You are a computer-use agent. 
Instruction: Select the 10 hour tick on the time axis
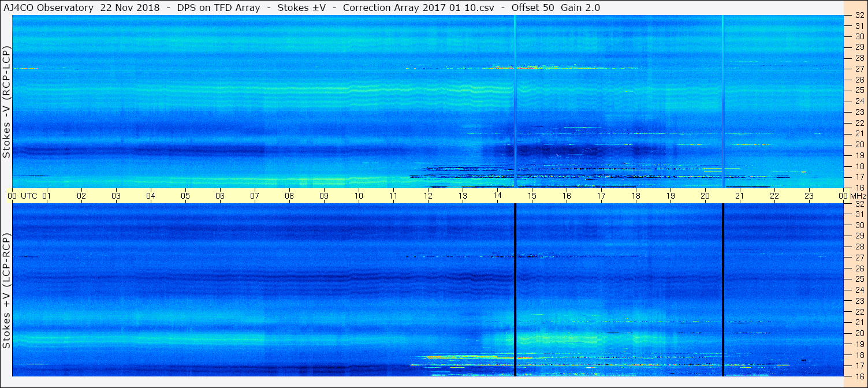click(359, 196)
